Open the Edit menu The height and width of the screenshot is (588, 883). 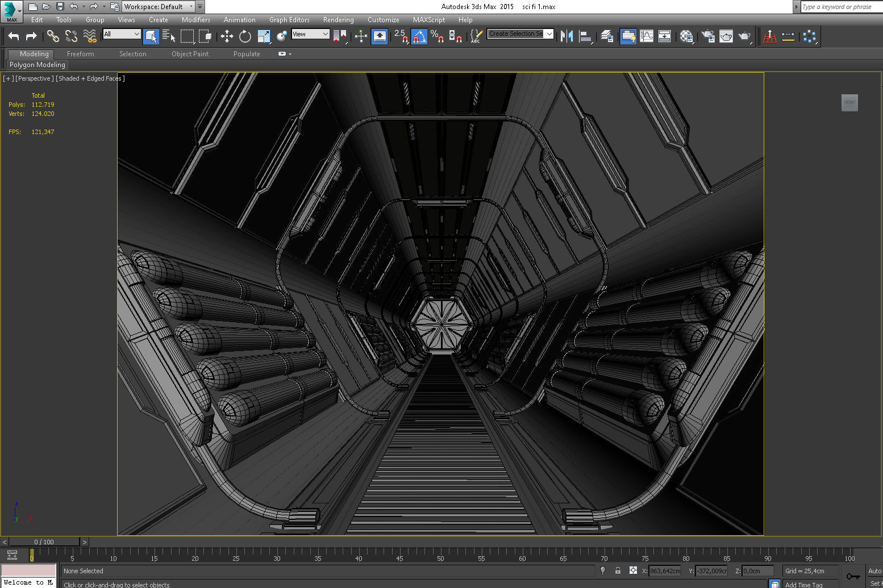(37, 19)
